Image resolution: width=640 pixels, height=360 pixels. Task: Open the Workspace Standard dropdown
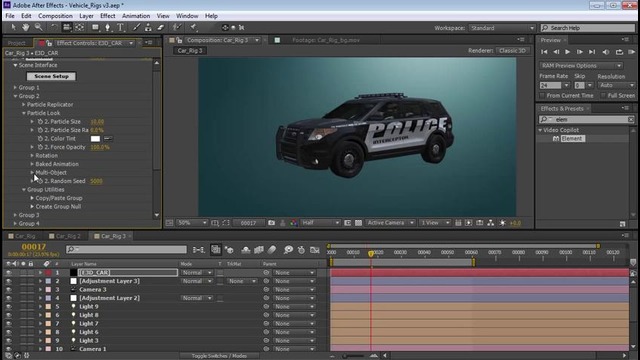(502, 28)
